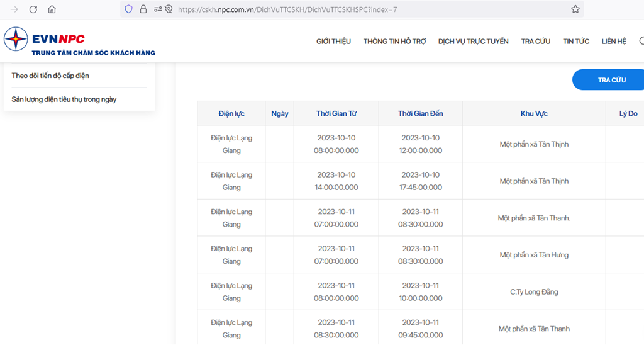Open Sản lượng điện tiêu thụ trong ngày
Screen dimensions: 644x345
pos(64,99)
